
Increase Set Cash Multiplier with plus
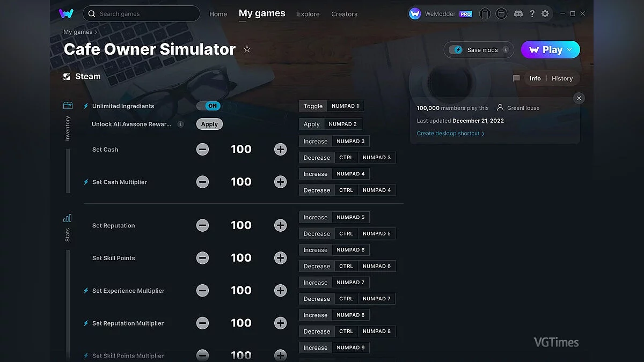pyautogui.click(x=280, y=182)
